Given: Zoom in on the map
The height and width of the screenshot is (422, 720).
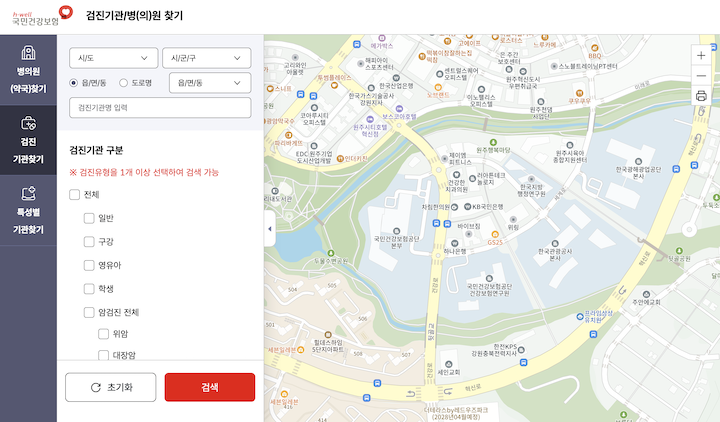Looking at the screenshot, I should click(700, 56).
